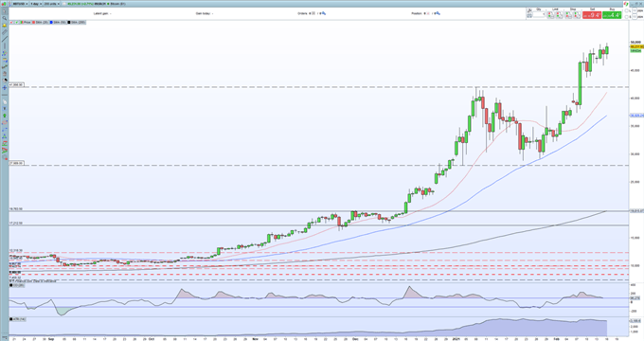Click the red Sell price button
The height and width of the screenshot is (341, 644).
point(592,15)
